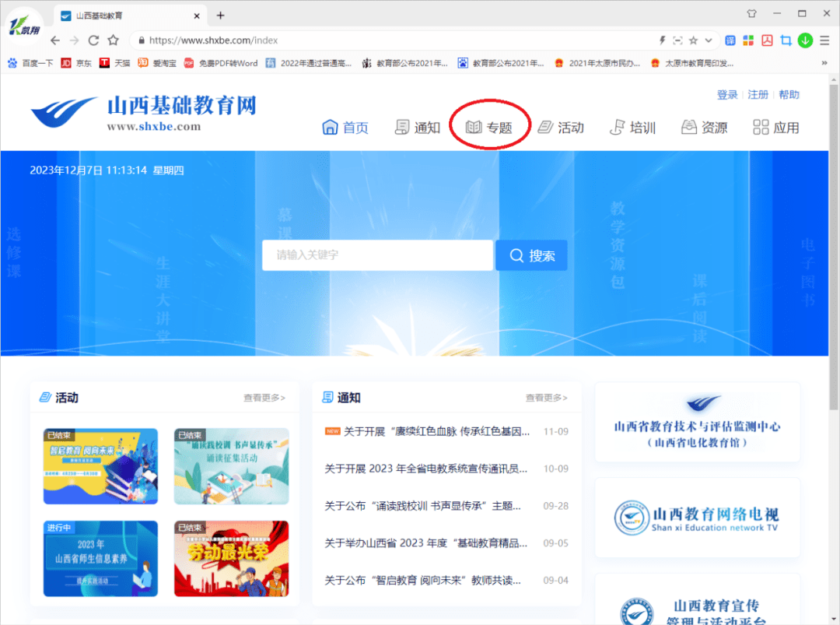Click the 登录 link
The height and width of the screenshot is (625, 840).
tap(726, 94)
